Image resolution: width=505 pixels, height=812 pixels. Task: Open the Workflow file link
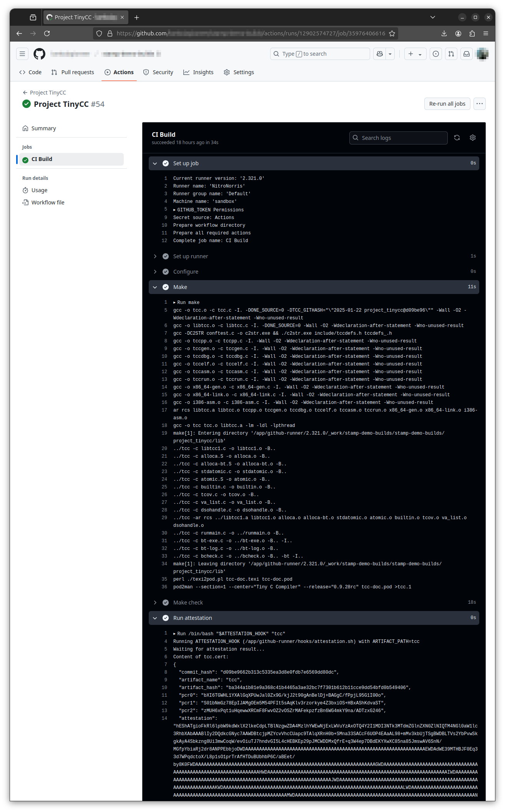[48, 203]
